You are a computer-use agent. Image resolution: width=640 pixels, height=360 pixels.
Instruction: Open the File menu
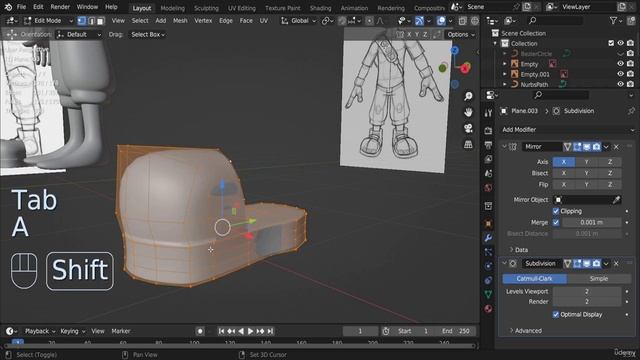tap(21, 7)
